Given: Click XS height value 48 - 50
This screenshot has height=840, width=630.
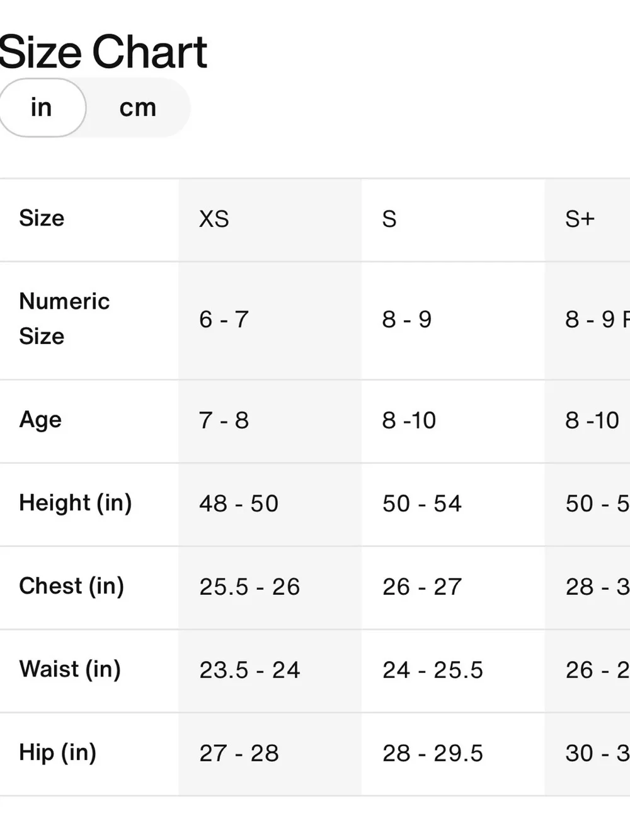Looking at the screenshot, I should point(239,503).
